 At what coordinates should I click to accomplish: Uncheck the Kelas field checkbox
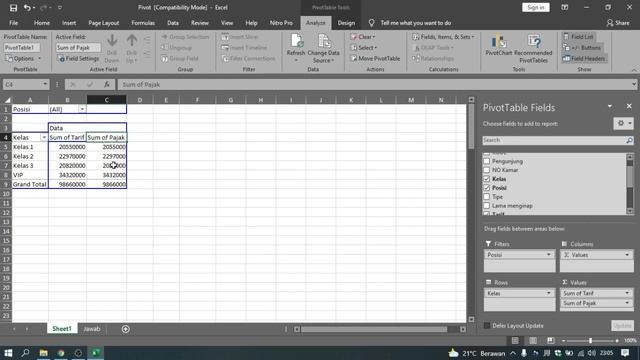click(487, 179)
